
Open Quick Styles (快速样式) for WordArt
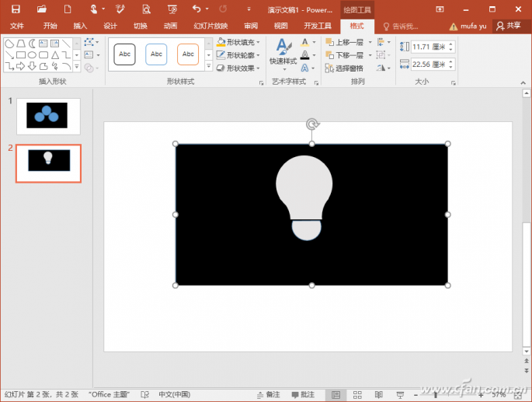pyautogui.click(x=283, y=54)
